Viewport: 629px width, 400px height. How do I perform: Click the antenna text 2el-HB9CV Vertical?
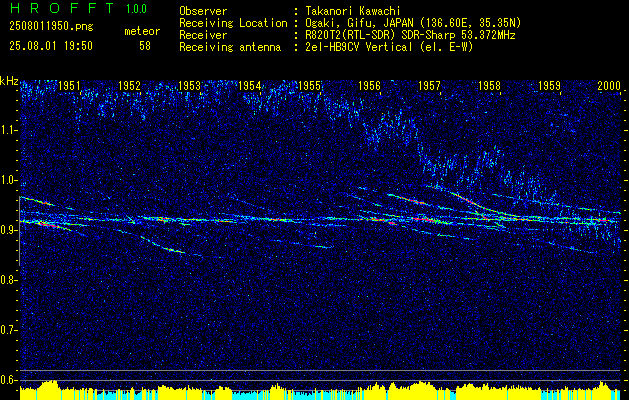click(359, 47)
